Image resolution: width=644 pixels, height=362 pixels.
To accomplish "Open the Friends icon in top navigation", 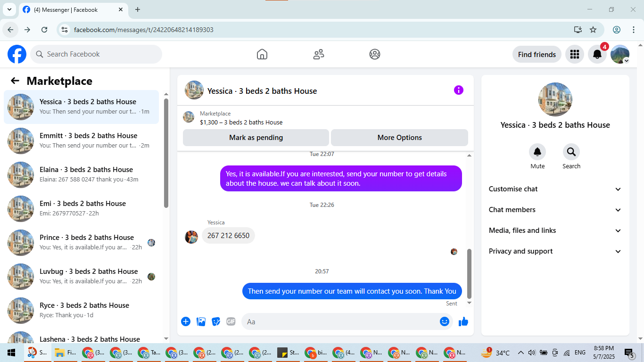I will click(319, 54).
